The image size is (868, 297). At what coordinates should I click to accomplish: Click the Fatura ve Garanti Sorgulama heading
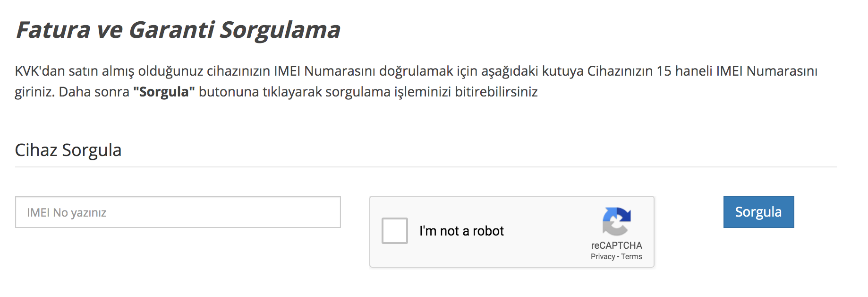click(x=178, y=30)
